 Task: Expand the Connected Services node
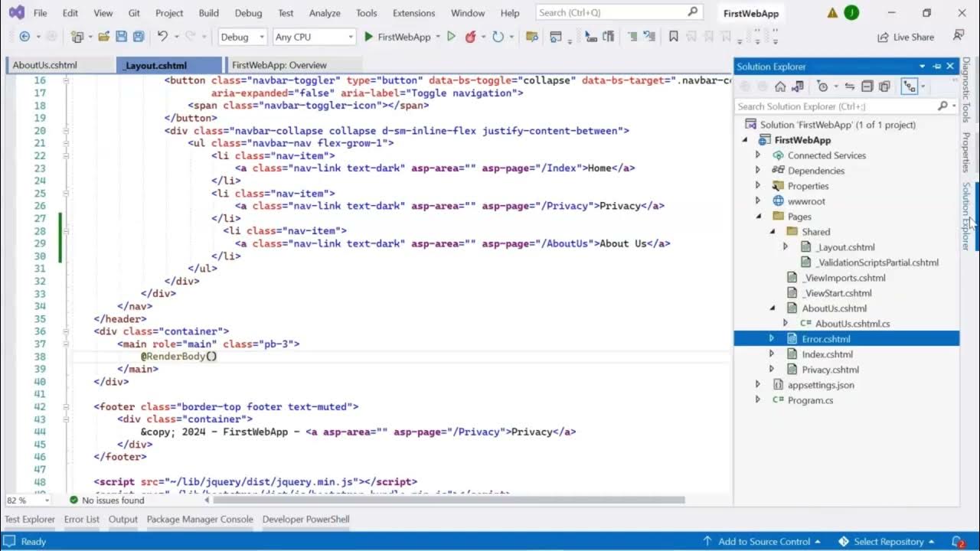(758, 155)
